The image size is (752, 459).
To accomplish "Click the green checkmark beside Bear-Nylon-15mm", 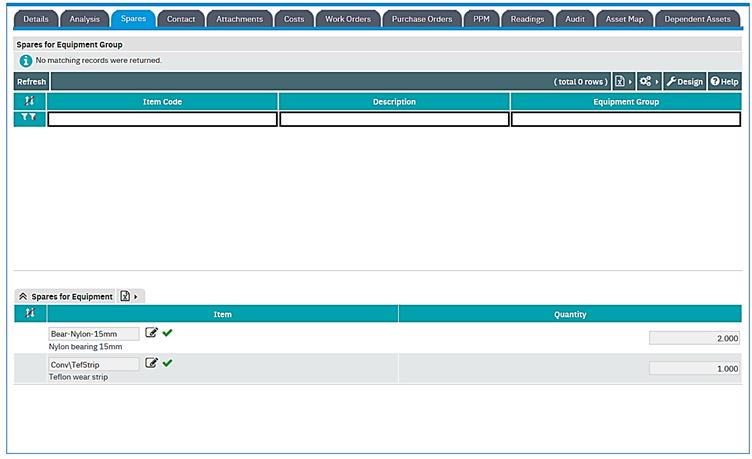I will point(167,333).
